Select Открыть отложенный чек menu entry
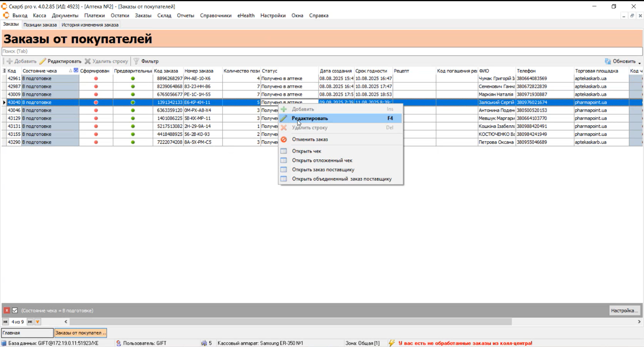 click(322, 160)
